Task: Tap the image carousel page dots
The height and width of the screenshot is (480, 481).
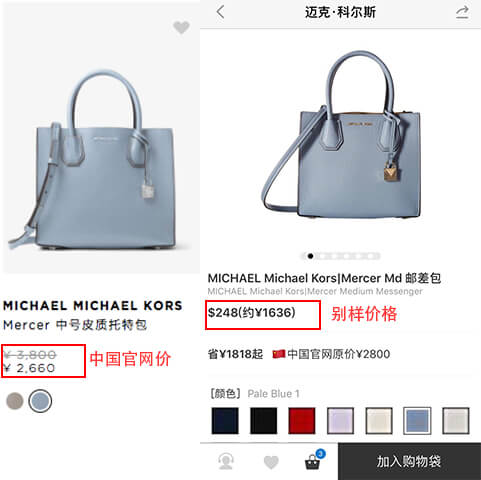Action: point(340,256)
